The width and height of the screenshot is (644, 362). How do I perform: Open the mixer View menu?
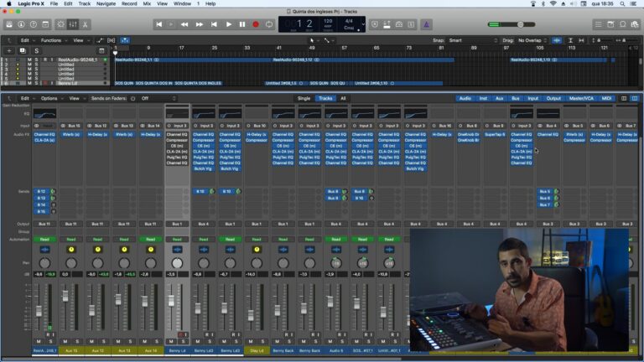(76, 99)
